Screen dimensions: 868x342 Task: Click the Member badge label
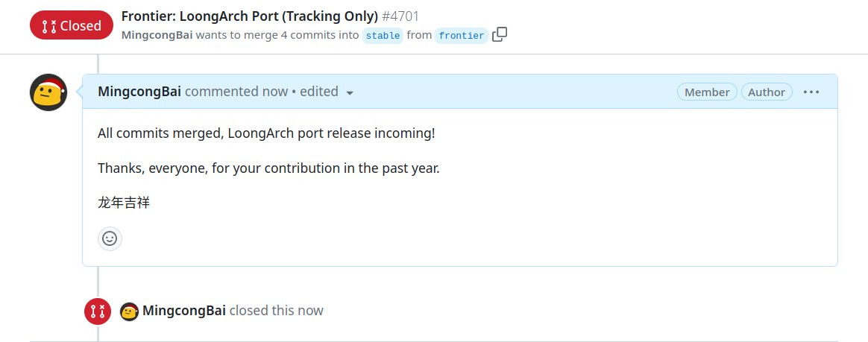(x=707, y=92)
